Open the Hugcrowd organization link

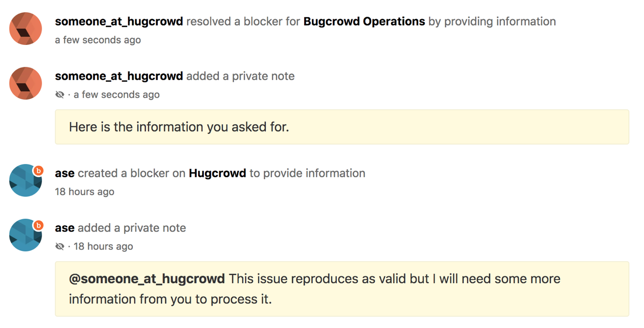pyautogui.click(x=218, y=173)
